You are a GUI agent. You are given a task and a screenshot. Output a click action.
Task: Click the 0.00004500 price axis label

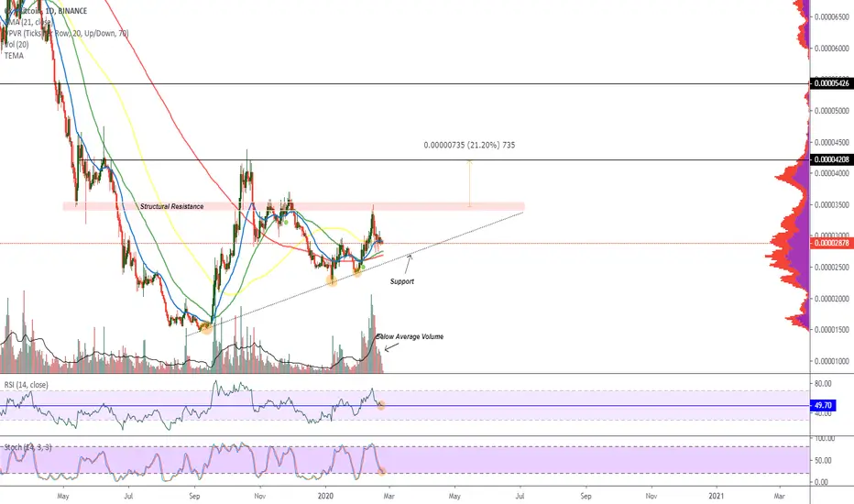pos(832,142)
